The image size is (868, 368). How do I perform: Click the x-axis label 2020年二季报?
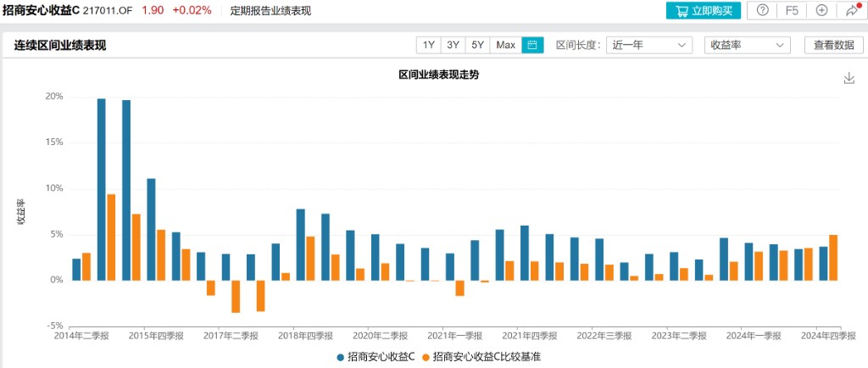[381, 336]
